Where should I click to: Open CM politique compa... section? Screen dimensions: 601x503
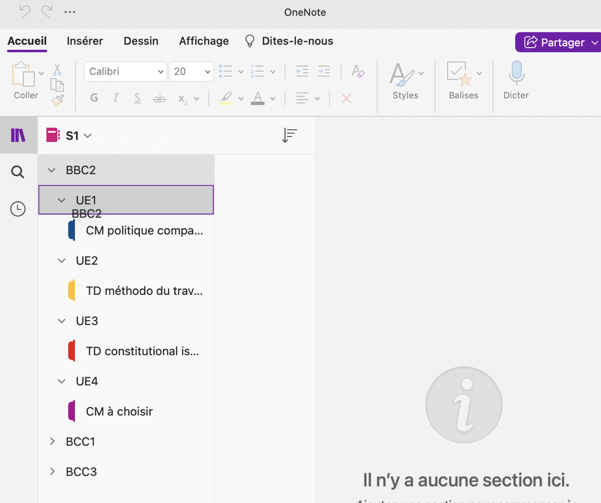click(x=126, y=230)
